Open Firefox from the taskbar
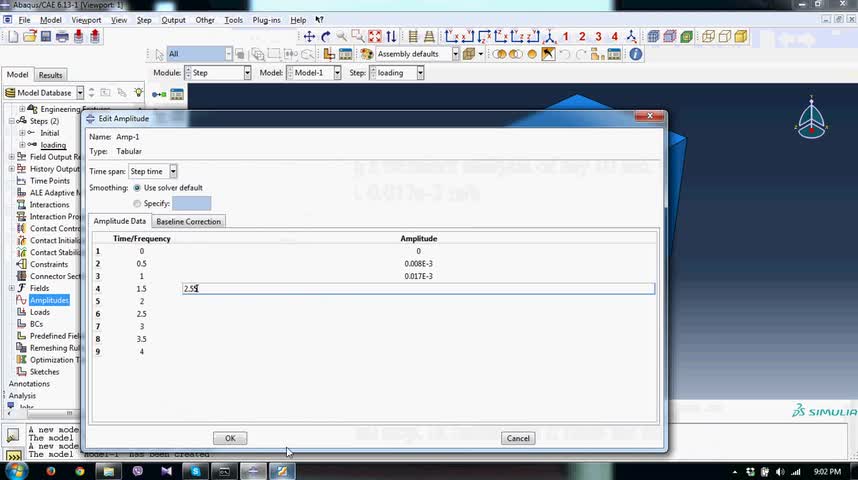Screen dimensions: 858x480 pyautogui.click(x=51, y=471)
